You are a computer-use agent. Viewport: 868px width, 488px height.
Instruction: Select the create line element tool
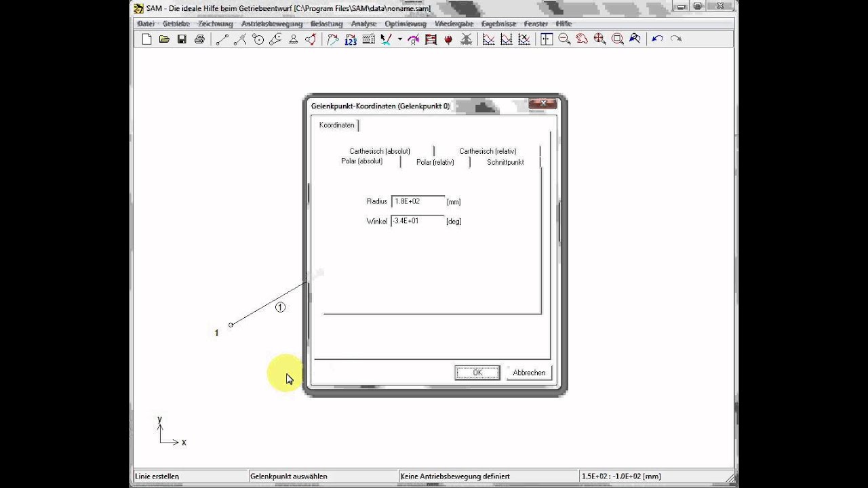coord(222,39)
